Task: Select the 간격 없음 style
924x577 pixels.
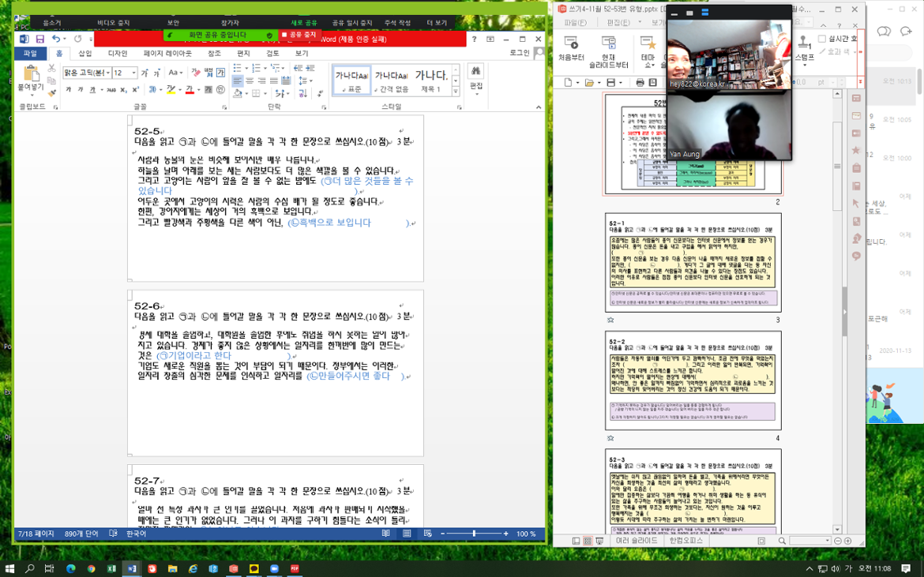Action: 391,81
